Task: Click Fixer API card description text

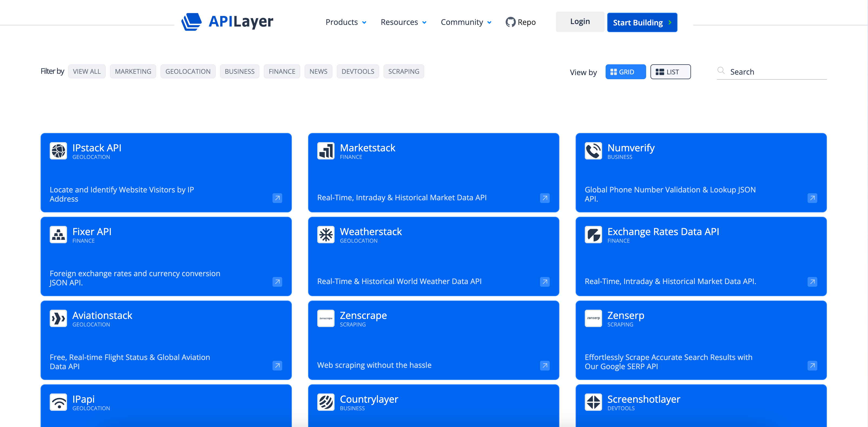Action: click(x=135, y=278)
